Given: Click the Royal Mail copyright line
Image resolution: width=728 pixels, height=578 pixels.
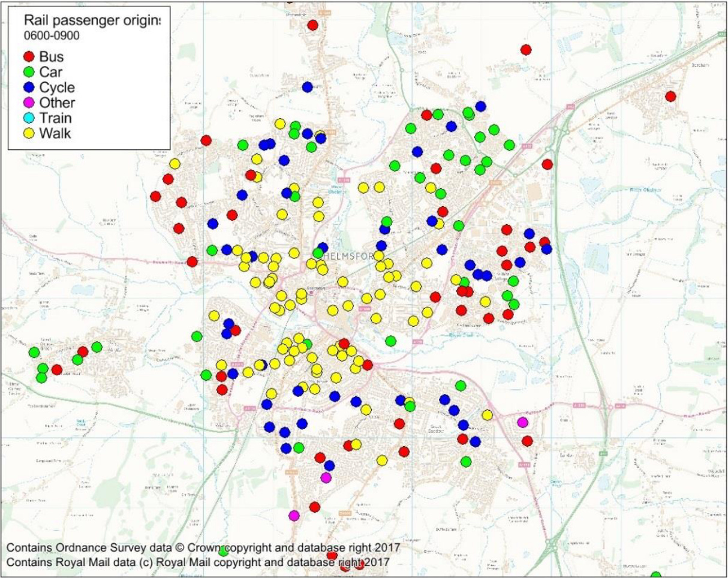Looking at the screenshot, I should (198, 562).
